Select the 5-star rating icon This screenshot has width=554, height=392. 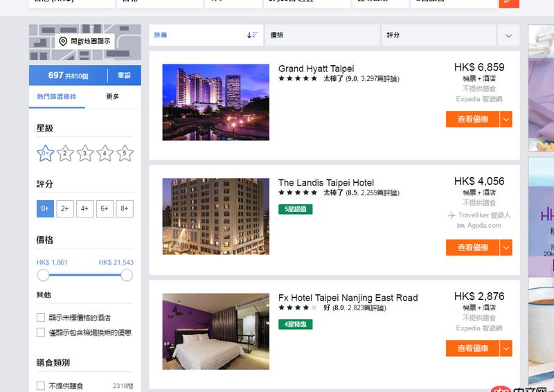pos(125,154)
